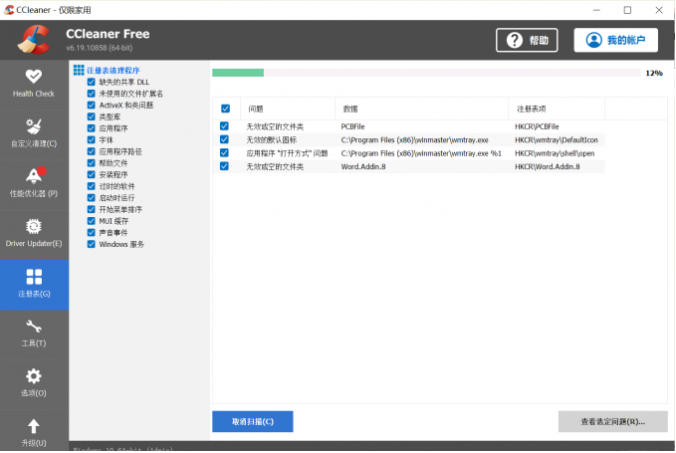Image resolution: width=676 pixels, height=453 pixels.
Task: Toggle 过时的软件 checkbox
Action: (x=91, y=186)
